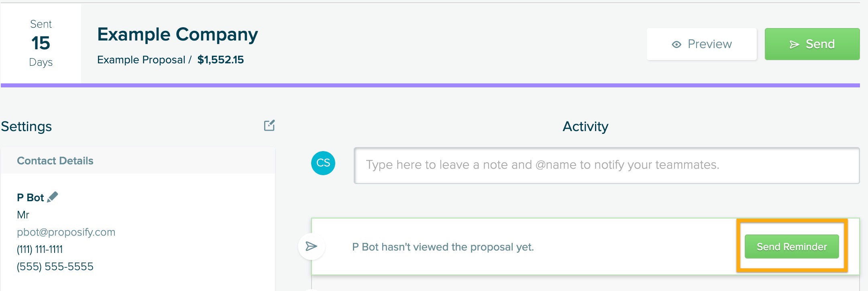
Task: Click the paper plane activity icon
Action: 312,246
